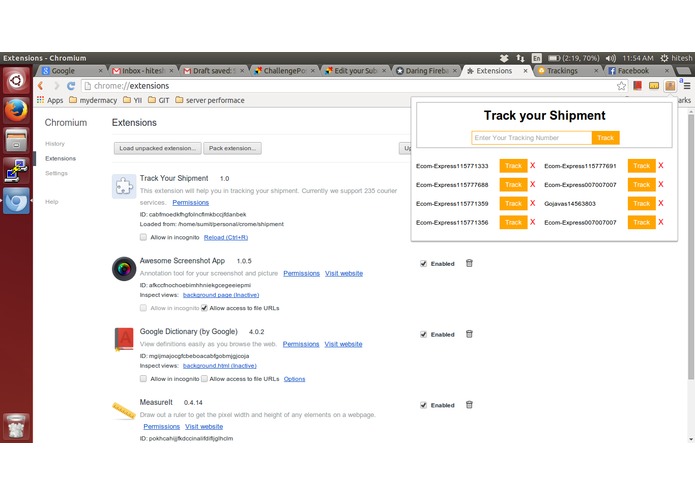Reload page with the refresh icon
Viewport: 695px width, 494px height.
click(x=71, y=86)
